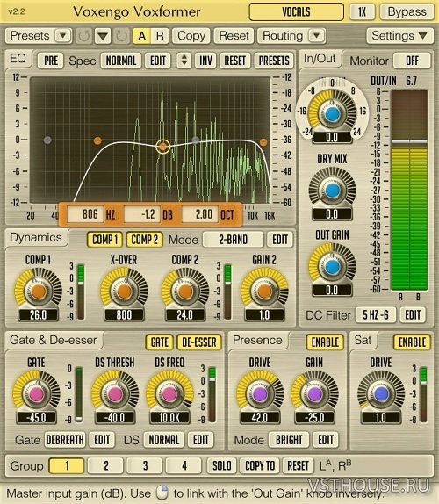
Task: Click the Sat DRIVE blue knob
Action: point(381,393)
